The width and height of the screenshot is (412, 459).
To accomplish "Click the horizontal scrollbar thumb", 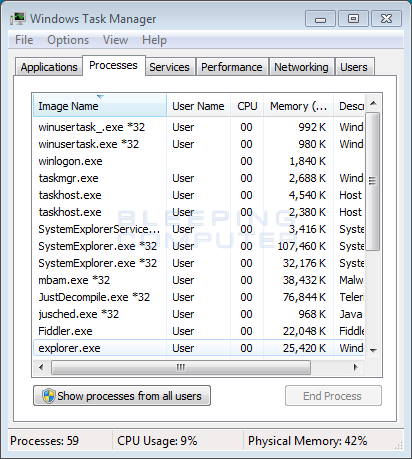I will click(181, 367).
